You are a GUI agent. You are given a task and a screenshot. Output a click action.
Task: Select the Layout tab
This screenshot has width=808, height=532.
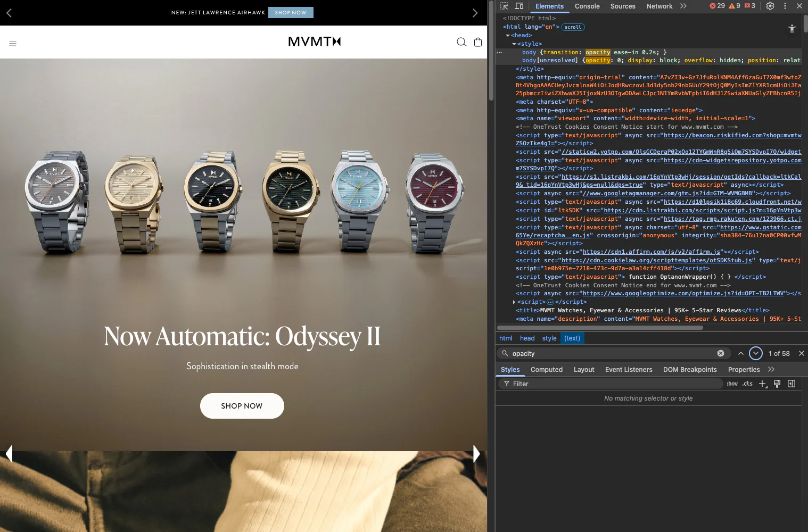tap(584, 369)
